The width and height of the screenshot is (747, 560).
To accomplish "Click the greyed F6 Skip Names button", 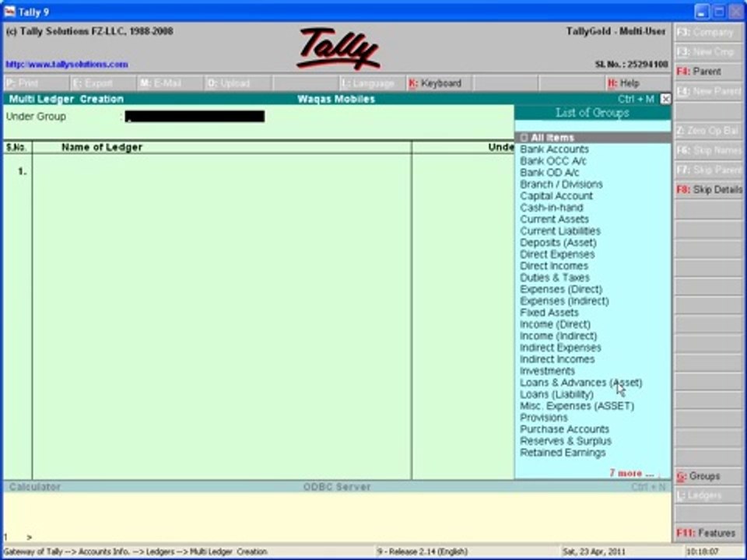I will point(709,150).
